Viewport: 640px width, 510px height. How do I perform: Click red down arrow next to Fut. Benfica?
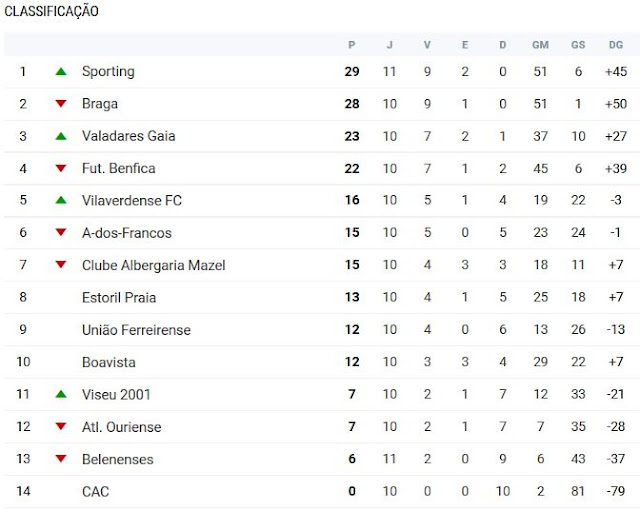coord(61,168)
